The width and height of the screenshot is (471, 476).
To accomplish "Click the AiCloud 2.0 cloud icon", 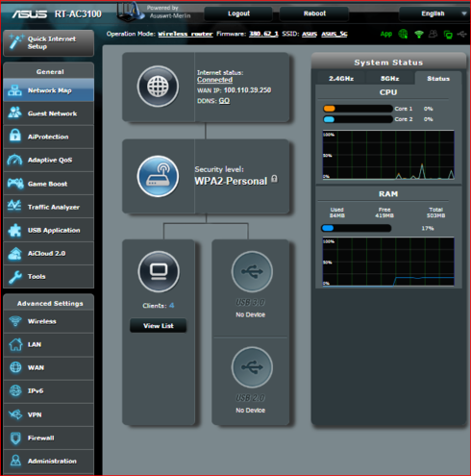I will 14,253.
